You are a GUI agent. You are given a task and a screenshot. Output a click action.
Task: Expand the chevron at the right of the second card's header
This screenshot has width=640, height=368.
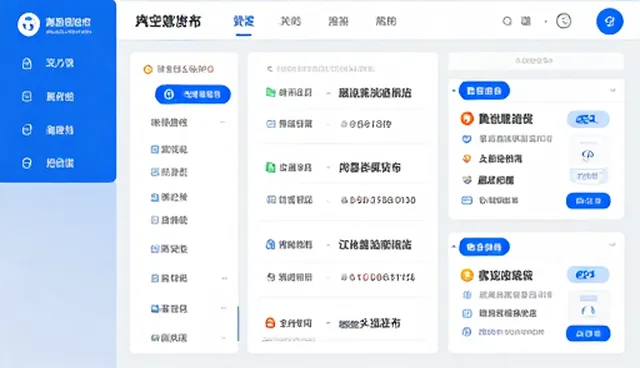(612, 245)
